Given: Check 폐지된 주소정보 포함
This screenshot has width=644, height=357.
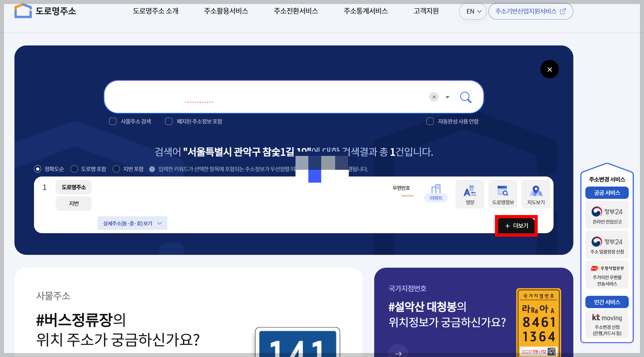Looking at the screenshot, I should (169, 121).
